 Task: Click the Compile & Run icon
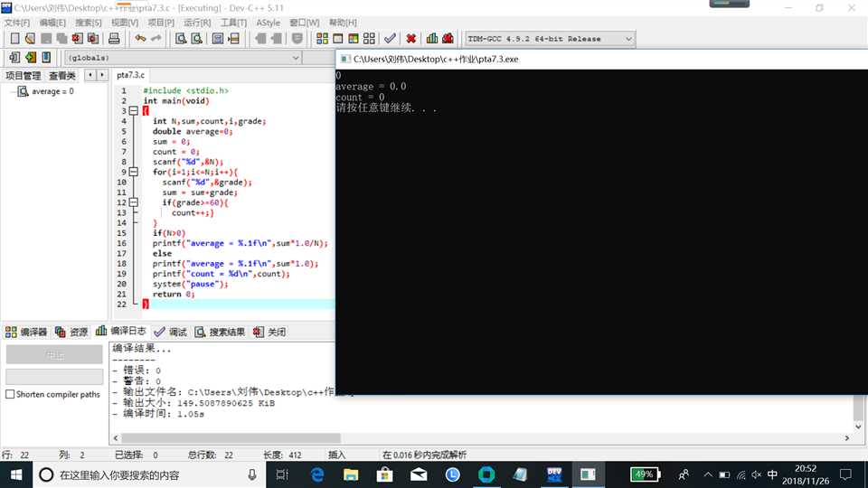[354, 38]
